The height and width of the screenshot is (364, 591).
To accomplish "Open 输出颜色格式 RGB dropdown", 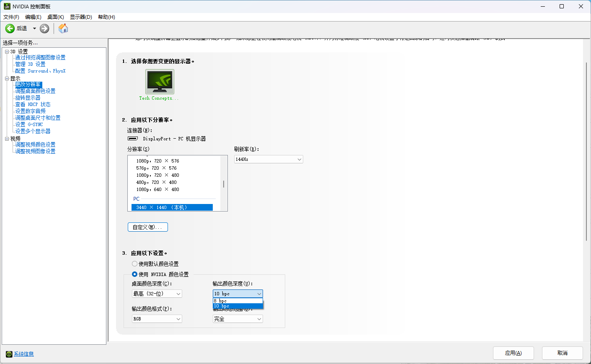I will coord(157,319).
